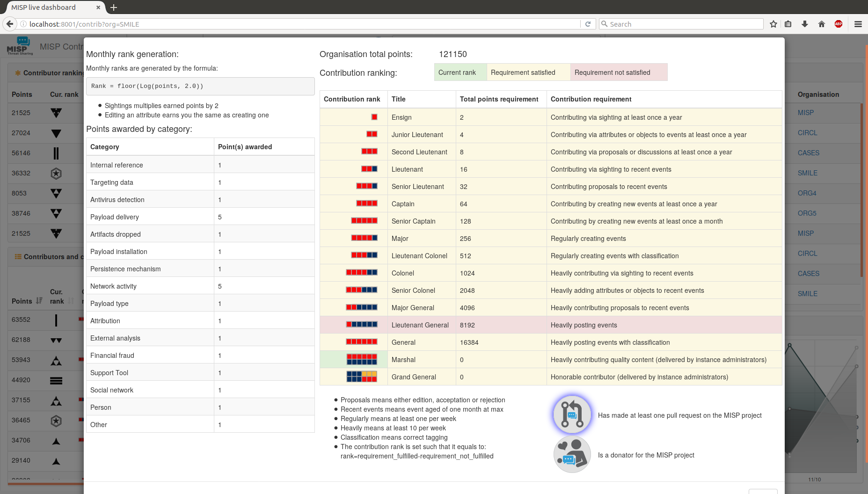868x494 pixels.
Task: Open the Adblock Plus extension icon
Action: [839, 24]
